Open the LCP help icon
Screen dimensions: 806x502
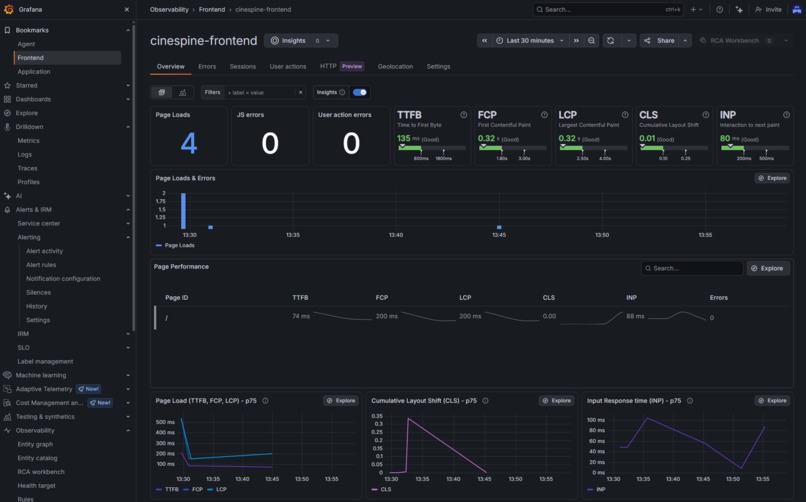625,115
